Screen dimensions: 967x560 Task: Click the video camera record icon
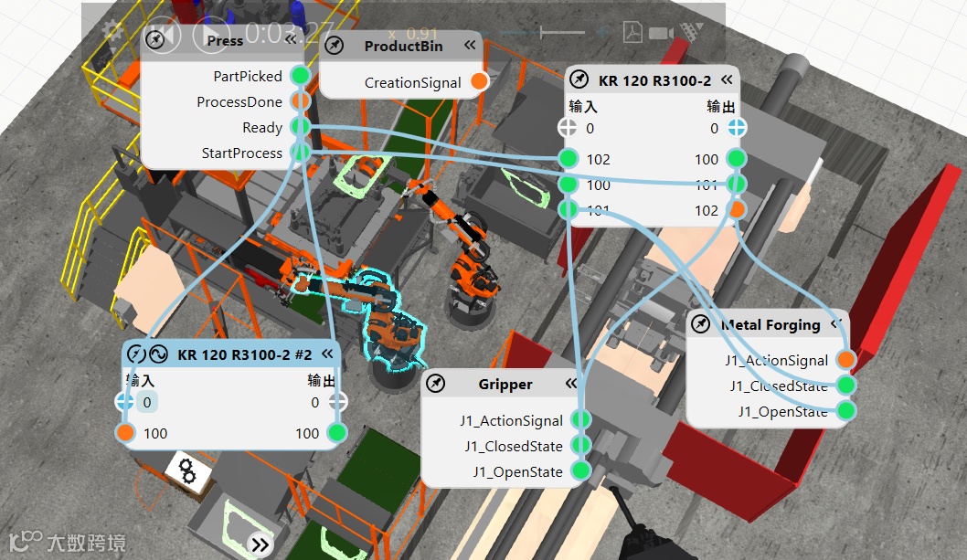point(661,33)
